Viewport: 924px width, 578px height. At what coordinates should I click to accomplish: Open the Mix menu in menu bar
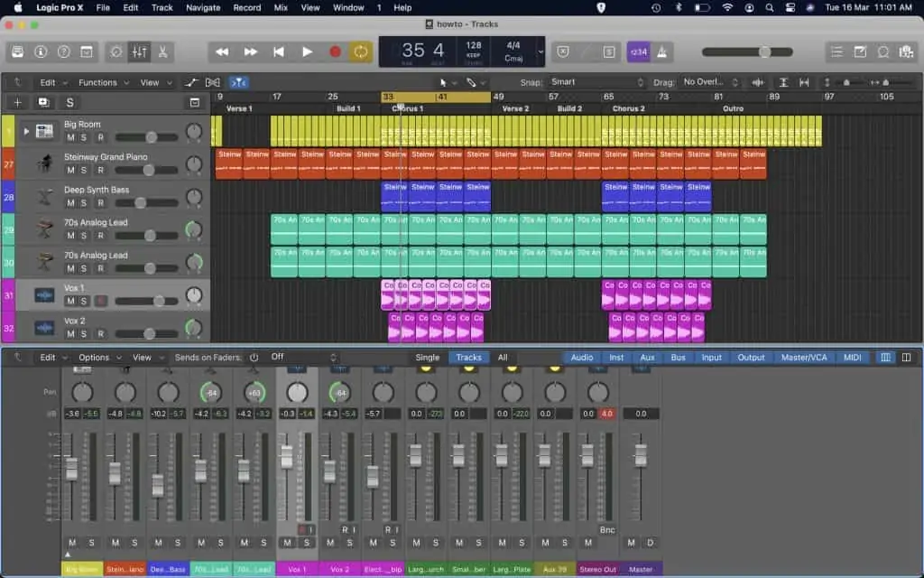pyautogui.click(x=281, y=7)
